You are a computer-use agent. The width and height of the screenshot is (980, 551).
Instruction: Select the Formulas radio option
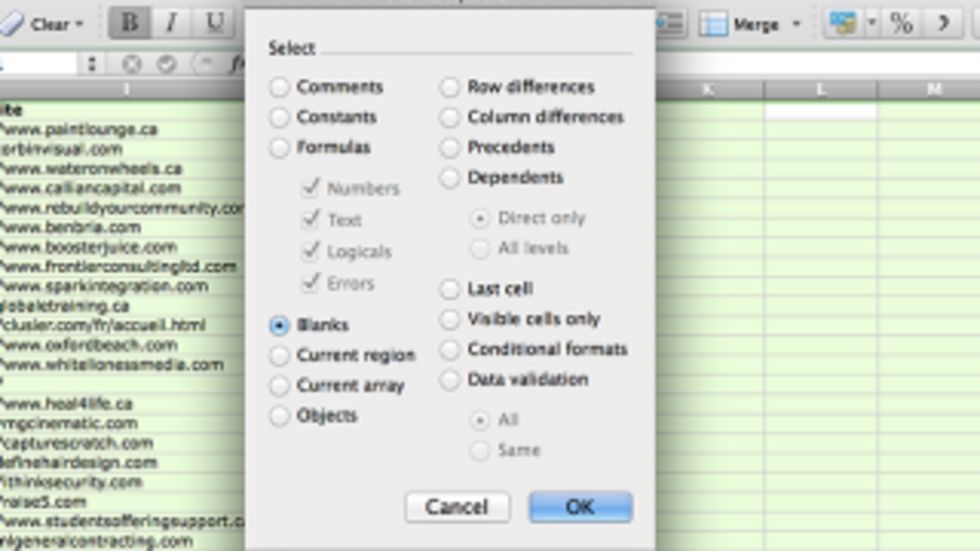tap(280, 148)
